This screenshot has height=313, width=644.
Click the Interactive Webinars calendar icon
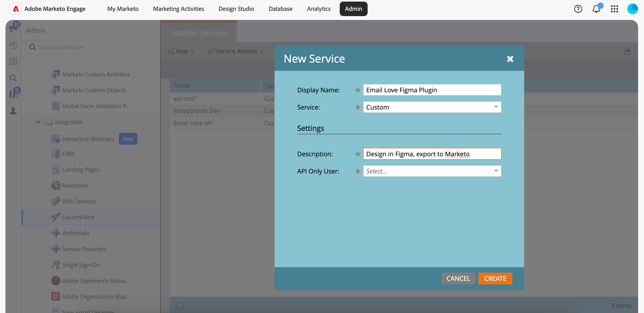[56, 139]
